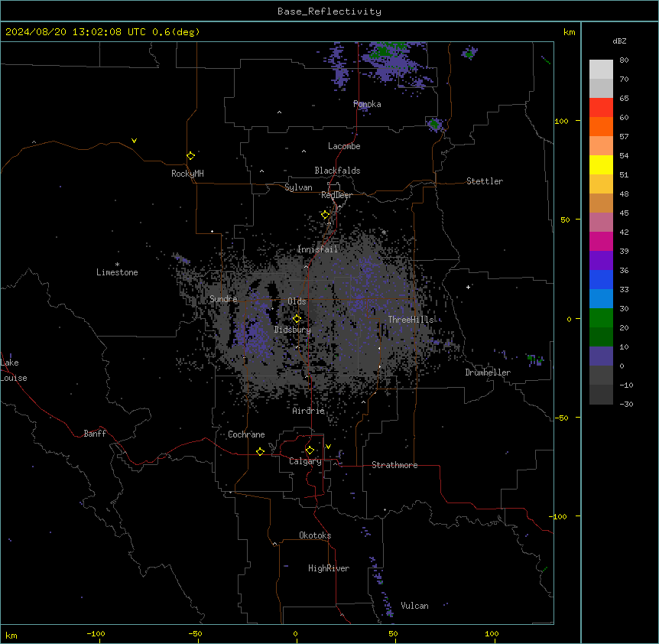Click the Base_Reflectivity title text

[x=329, y=11]
